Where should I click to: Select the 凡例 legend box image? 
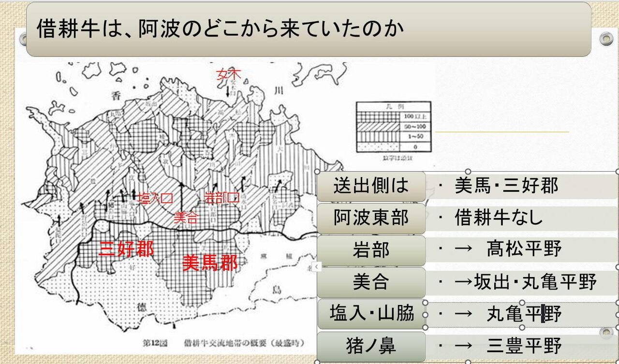(x=393, y=128)
